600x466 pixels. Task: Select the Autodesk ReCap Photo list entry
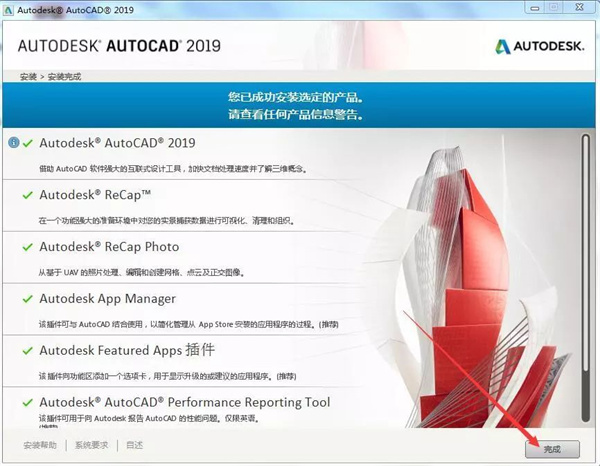pos(184,257)
